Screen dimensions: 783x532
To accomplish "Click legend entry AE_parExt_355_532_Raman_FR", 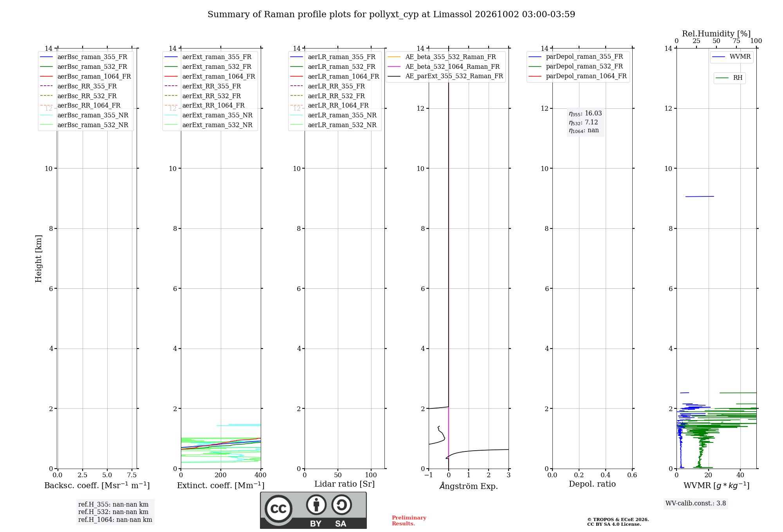I will [x=446, y=76].
